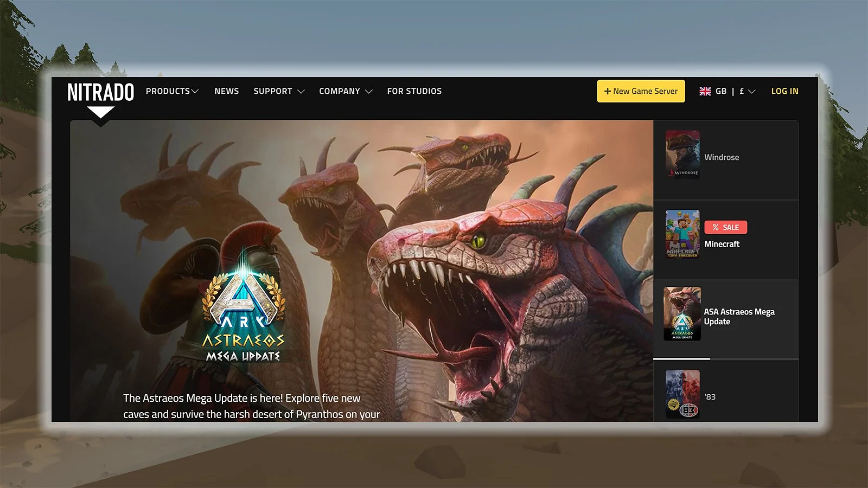The width and height of the screenshot is (868, 488).
Task: Click the Minecraft Sale badge
Action: (726, 227)
